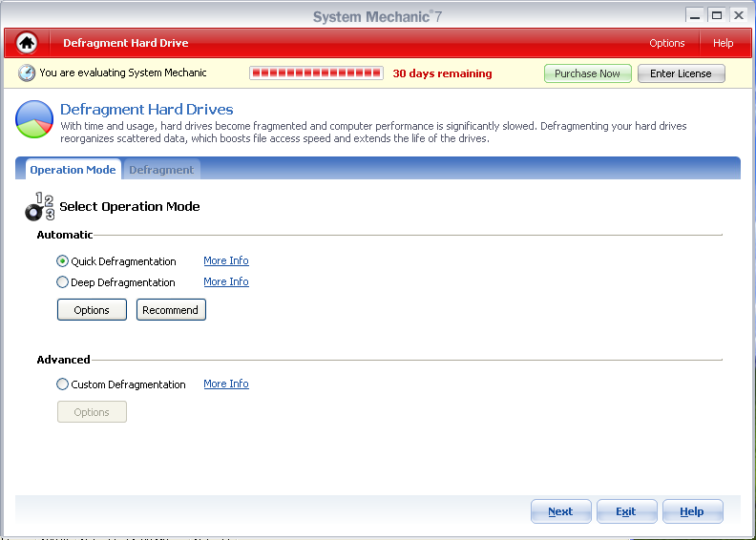Click the '30 days remaining' text
The height and width of the screenshot is (540, 756).
click(442, 73)
